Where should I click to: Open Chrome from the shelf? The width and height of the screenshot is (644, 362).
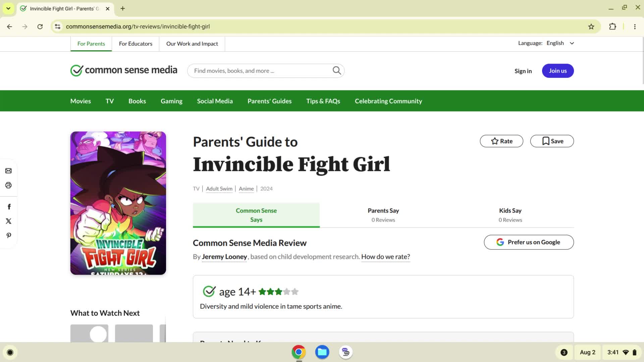pos(299,352)
